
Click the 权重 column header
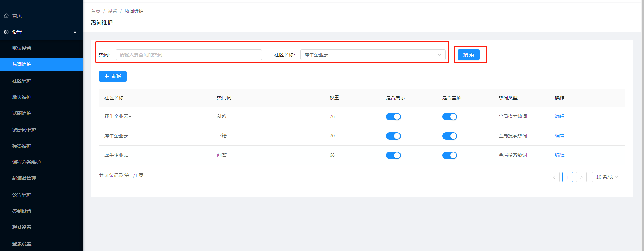coord(334,98)
